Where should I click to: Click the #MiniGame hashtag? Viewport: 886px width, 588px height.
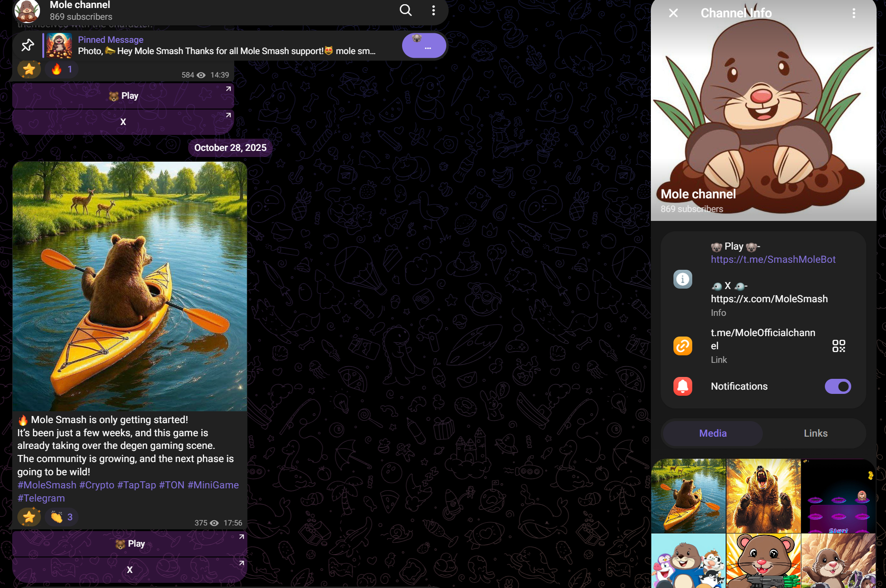point(213,485)
